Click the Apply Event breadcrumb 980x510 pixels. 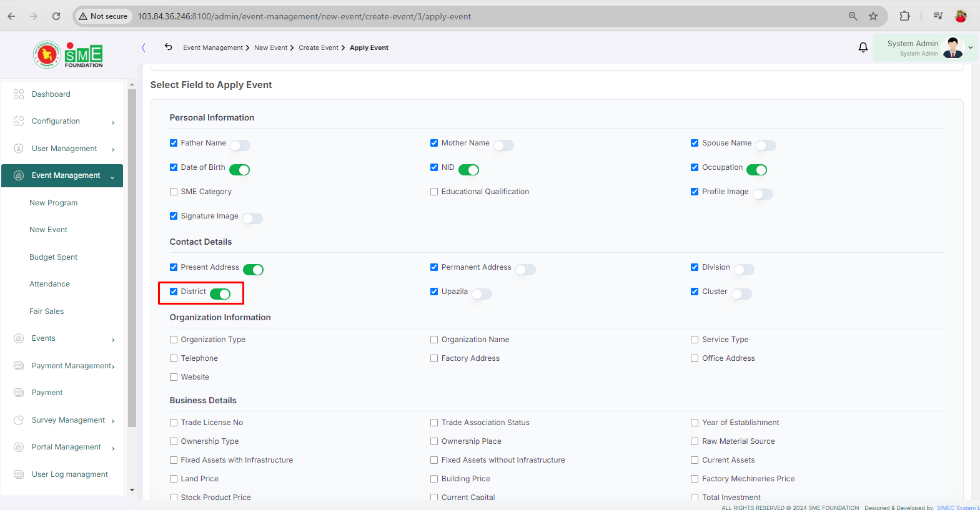click(369, 47)
